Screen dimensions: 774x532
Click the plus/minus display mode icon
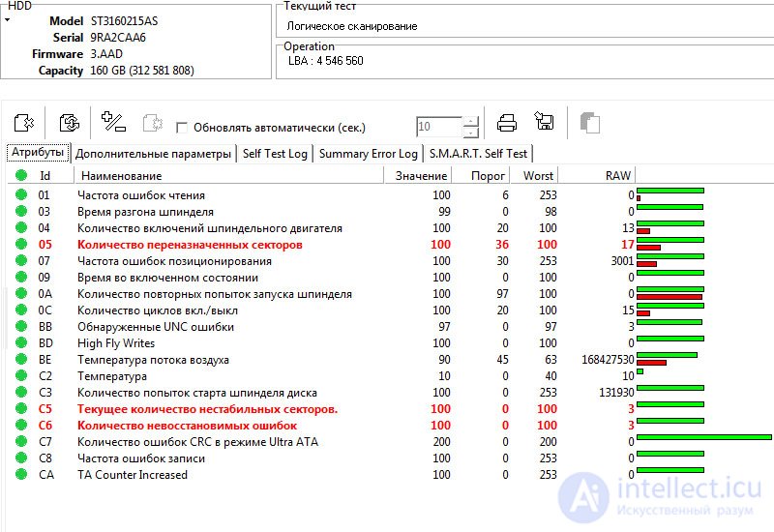point(113,122)
